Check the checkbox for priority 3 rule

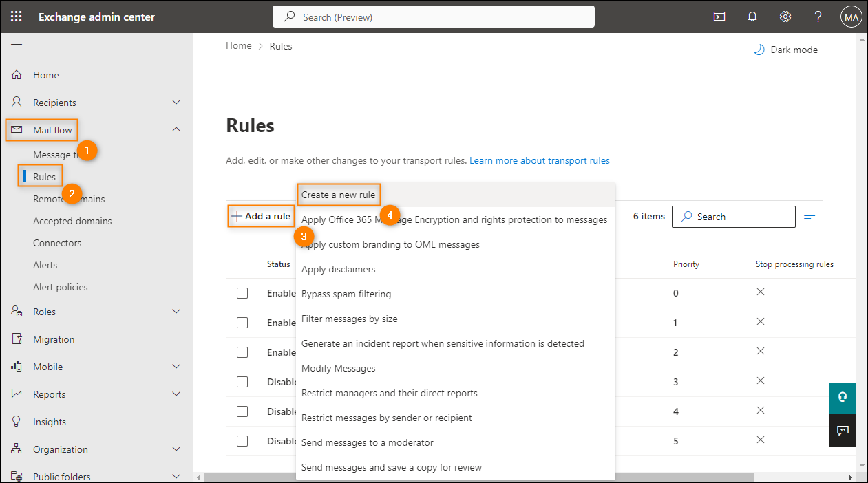[x=242, y=382]
